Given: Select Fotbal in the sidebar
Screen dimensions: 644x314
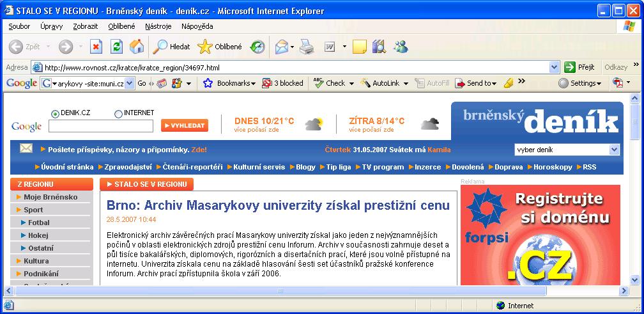Looking at the screenshot, I should point(38,223).
